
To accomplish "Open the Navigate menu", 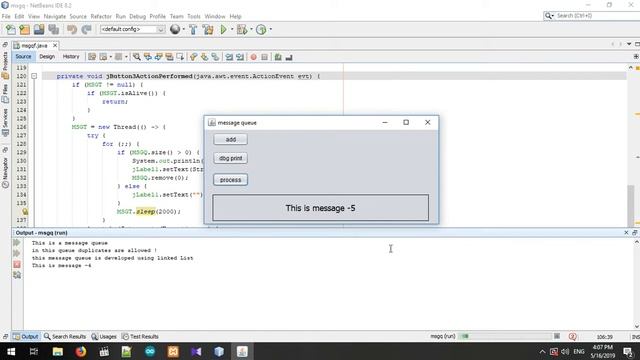I will (x=55, y=16).
